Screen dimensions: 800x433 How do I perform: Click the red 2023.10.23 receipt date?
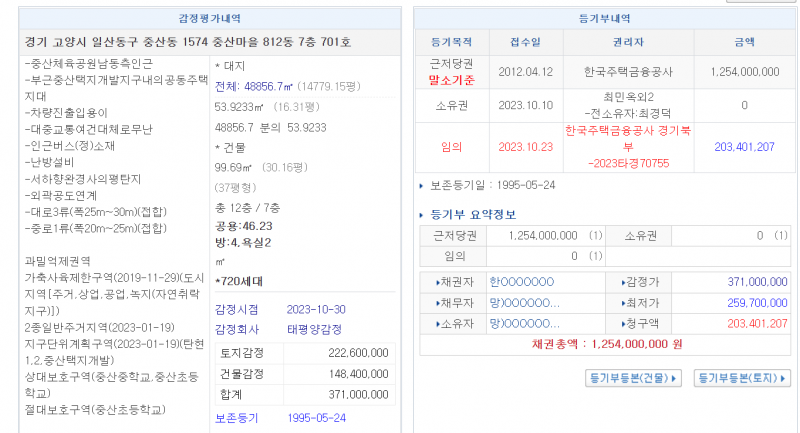[x=526, y=146]
